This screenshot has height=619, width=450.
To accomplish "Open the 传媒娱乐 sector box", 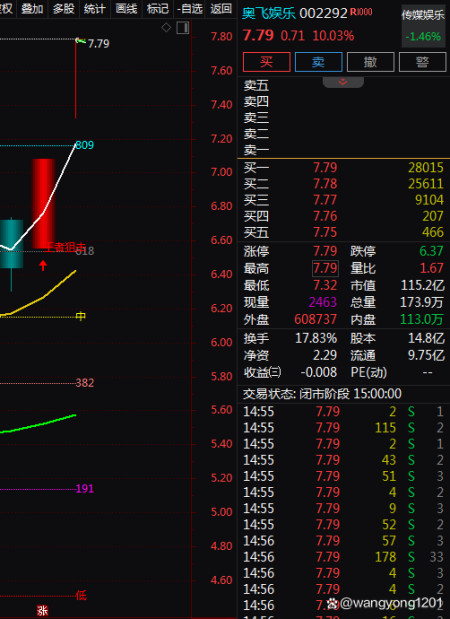I will tap(423, 26).
